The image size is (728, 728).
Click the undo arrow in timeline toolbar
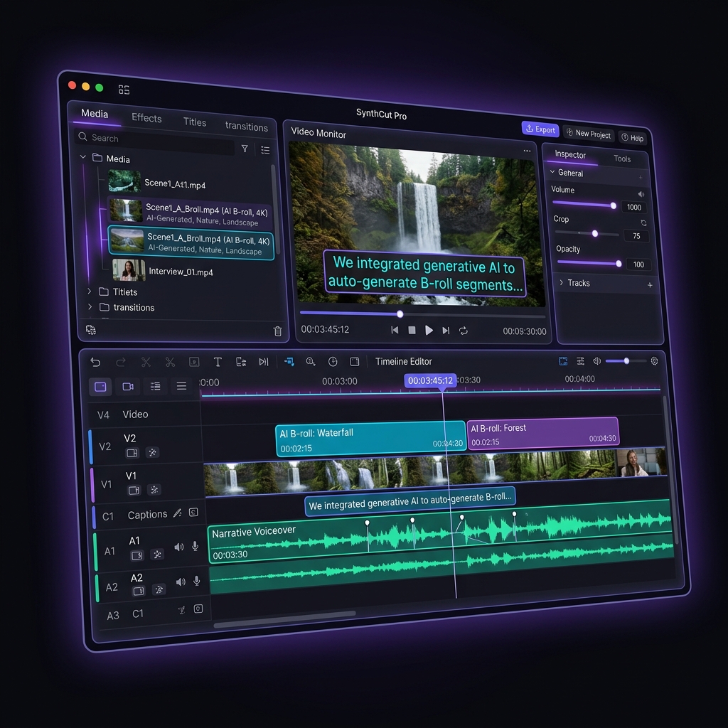tap(95, 362)
